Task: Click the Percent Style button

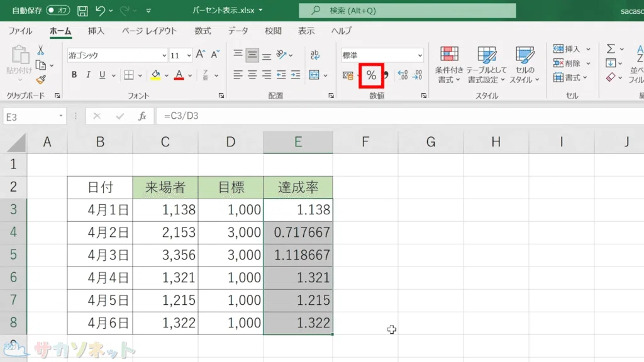Action: coord(371,75)
